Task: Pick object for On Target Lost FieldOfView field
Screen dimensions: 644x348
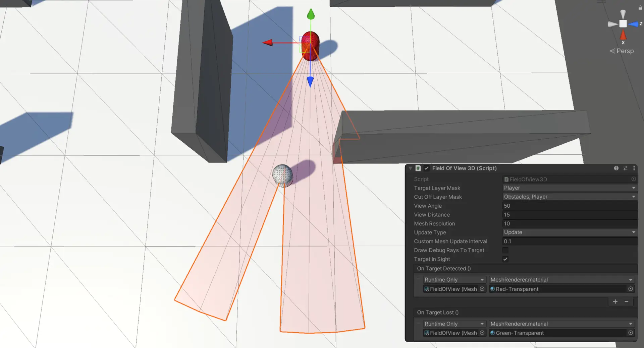Action: coord(482,333)
